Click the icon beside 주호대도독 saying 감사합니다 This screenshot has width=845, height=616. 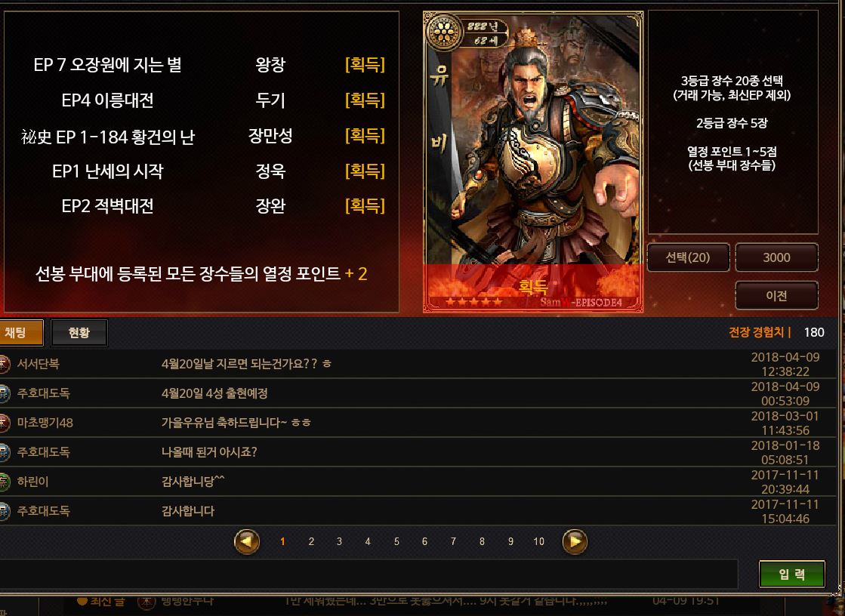click(3, 511)
